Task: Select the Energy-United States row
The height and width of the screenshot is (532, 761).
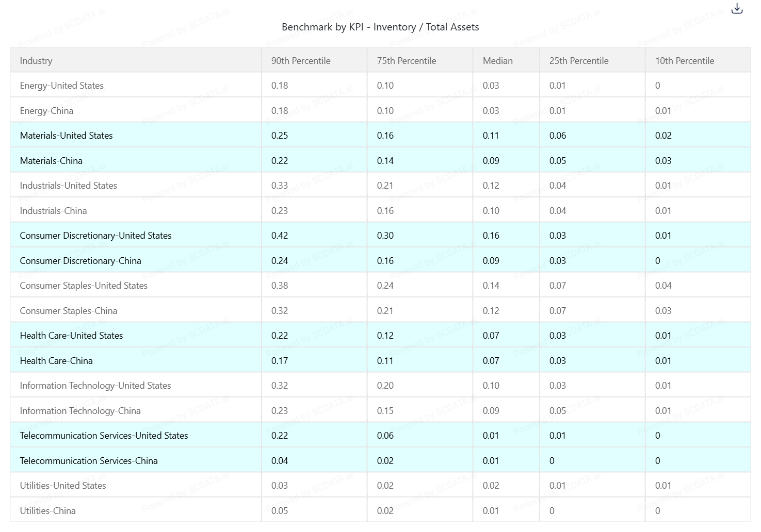Action: pos(62,86)
